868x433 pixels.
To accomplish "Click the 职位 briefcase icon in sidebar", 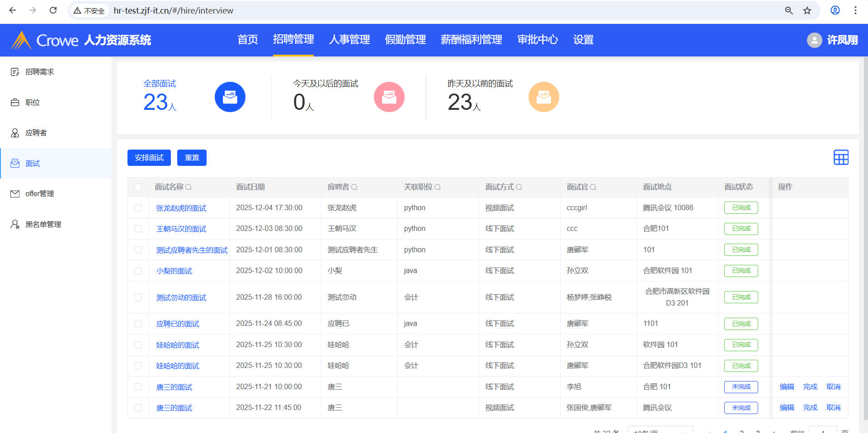I will coord(15,103).
